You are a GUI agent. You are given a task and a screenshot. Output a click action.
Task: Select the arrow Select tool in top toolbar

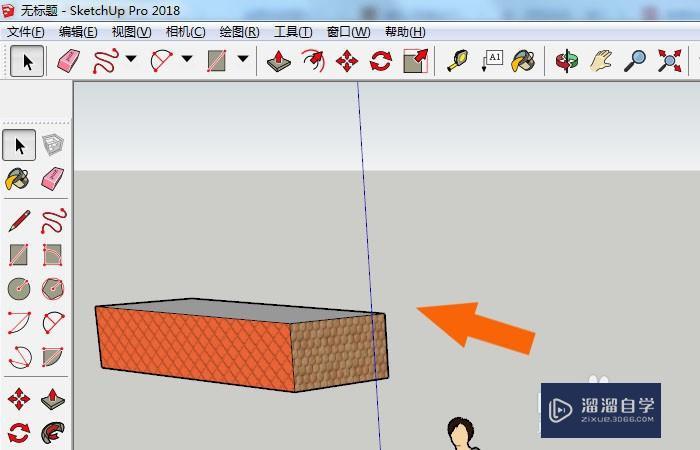[x=27, y=61]
